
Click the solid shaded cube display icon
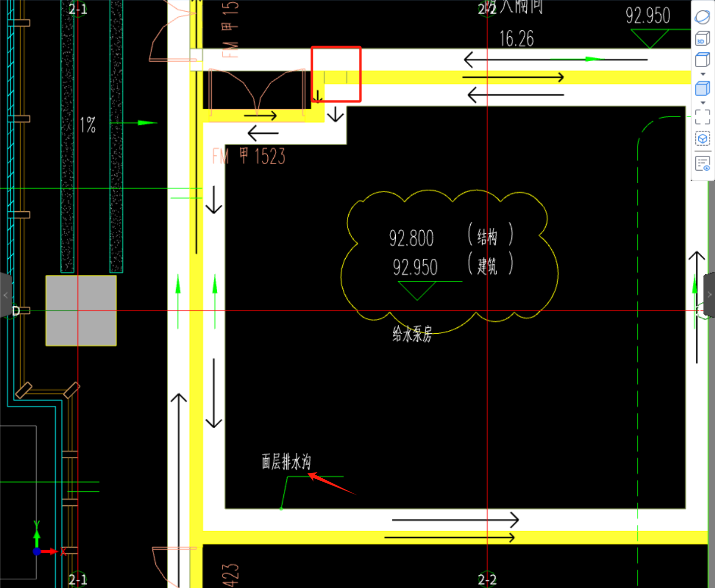point(702,89)
